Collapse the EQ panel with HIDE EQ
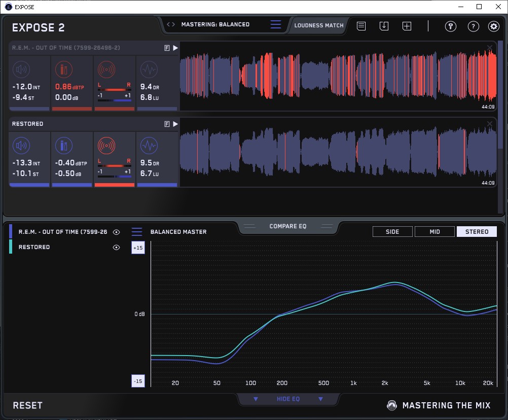 tap(288, 399)
